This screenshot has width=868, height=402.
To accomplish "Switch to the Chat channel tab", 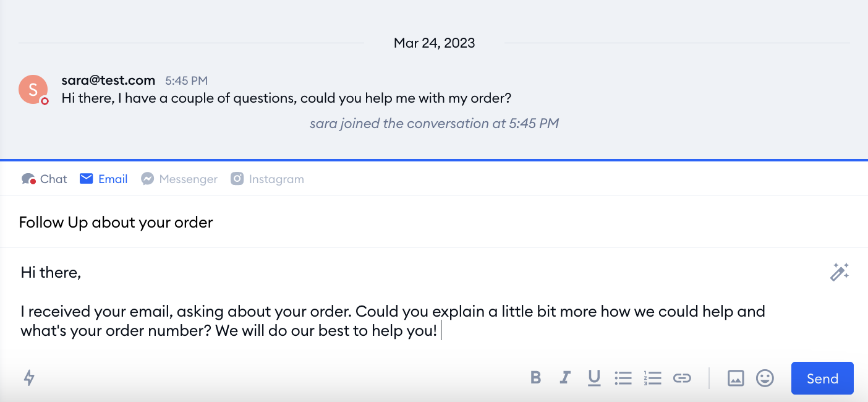I will pyautogui.click(x=45, y=179).
